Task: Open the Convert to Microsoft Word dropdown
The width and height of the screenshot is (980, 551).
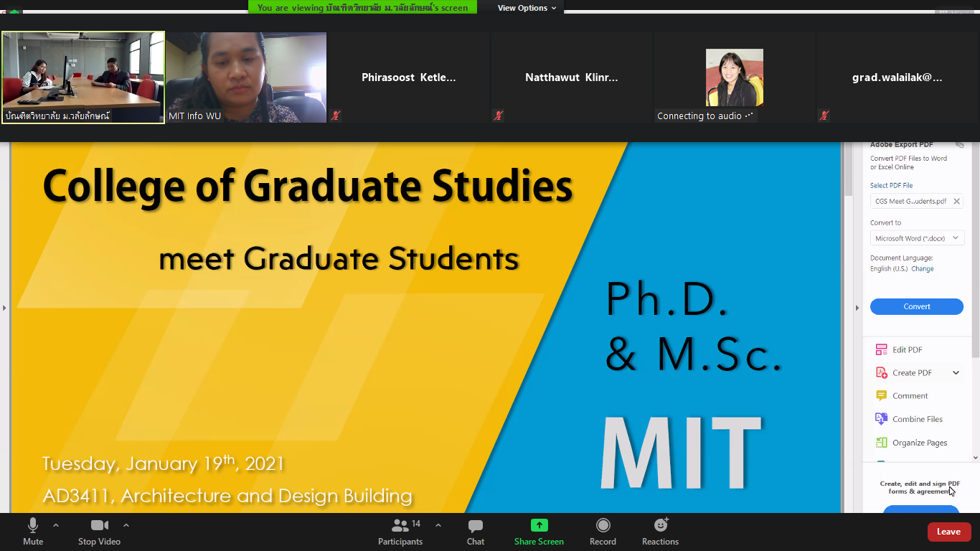Action: [x=916, y=238]
